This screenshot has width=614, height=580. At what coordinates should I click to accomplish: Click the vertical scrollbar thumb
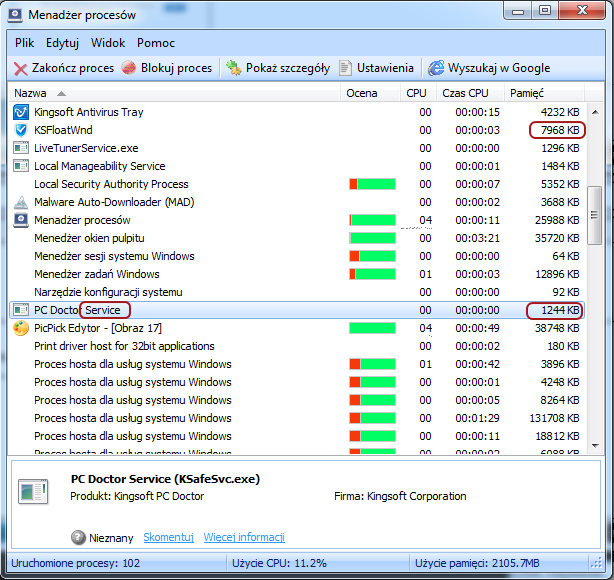pos(594,215)
